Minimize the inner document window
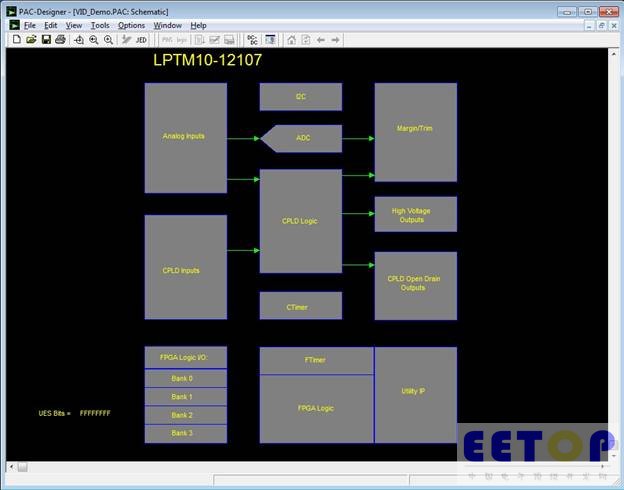 pos(589,25)
